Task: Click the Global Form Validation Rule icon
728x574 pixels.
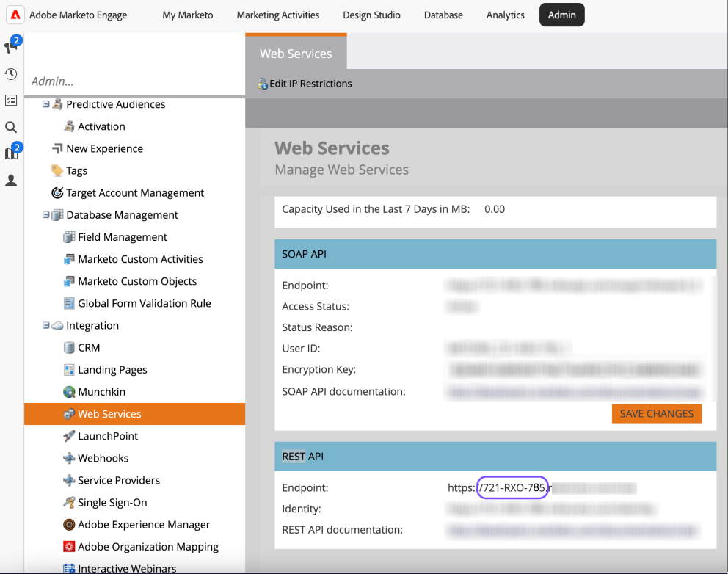Action: click(x=69, y=303)
